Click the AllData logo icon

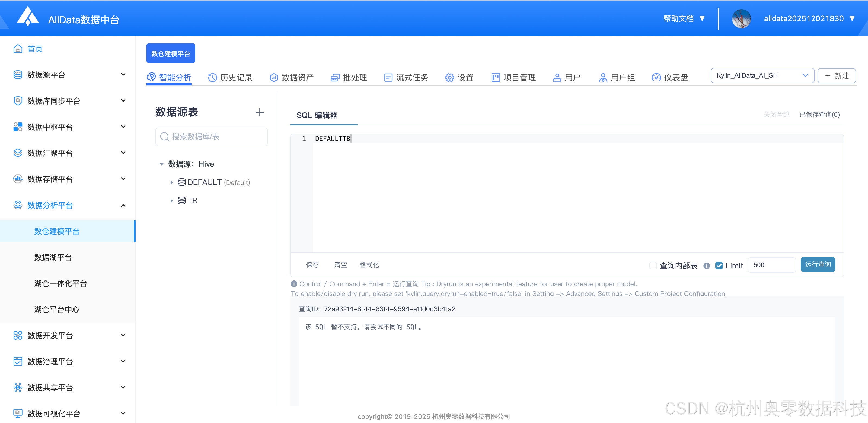click(x=28, y=17)
